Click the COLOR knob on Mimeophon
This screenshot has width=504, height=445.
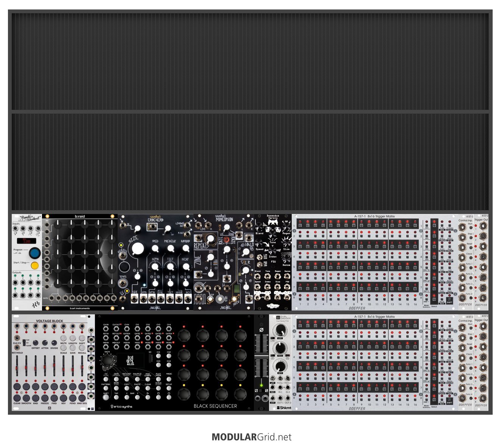(246, 270)
